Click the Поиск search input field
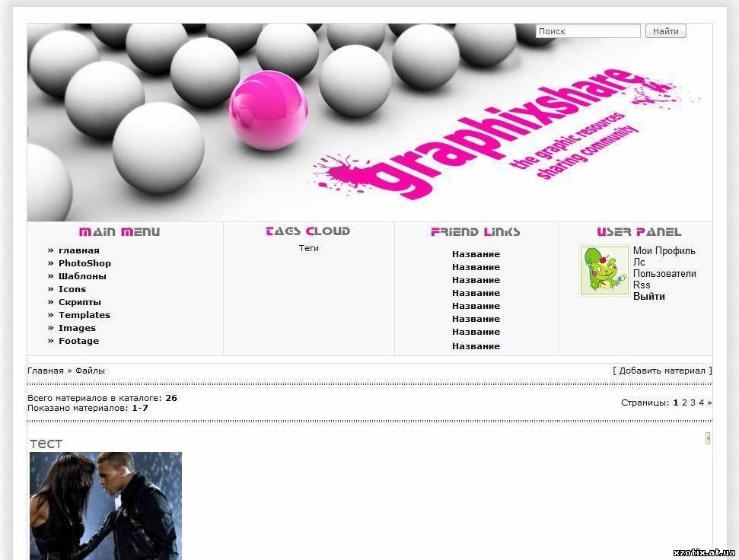Viewport: 739px width, 560px height. (588, 31)
